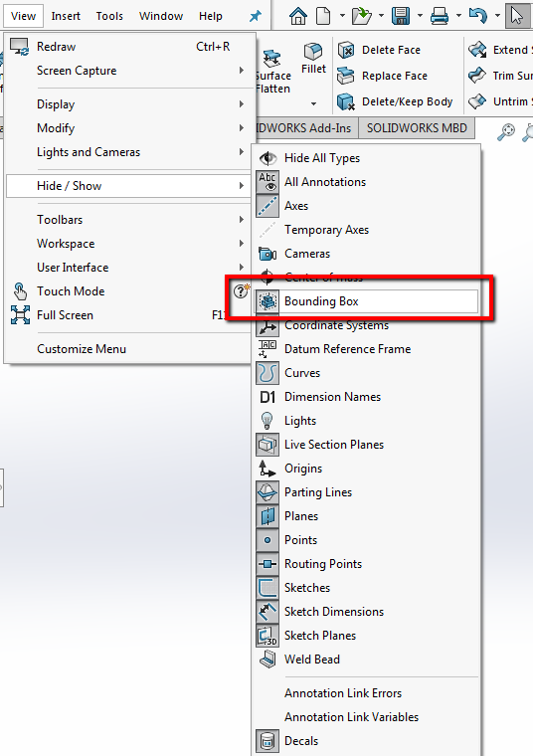The height and width of the screenshot is (756, 533).
Task: Click Annotation Link Errors entry
Action: (367, 693)
